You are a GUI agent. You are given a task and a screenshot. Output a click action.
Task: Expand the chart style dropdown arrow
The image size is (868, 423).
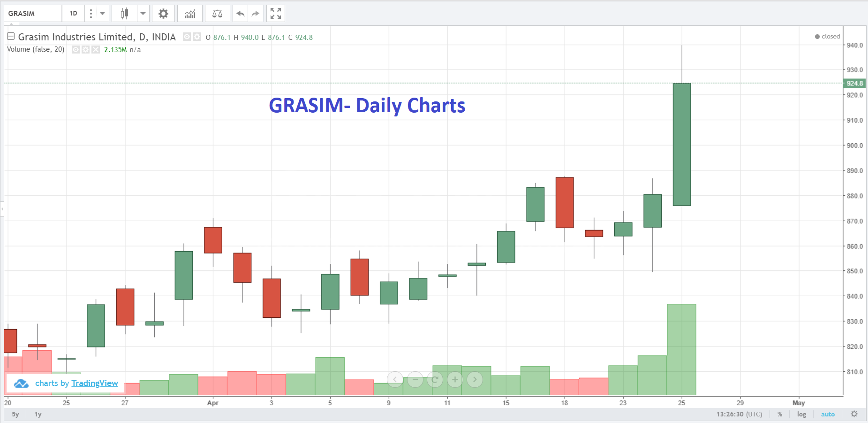pos(143,14)
